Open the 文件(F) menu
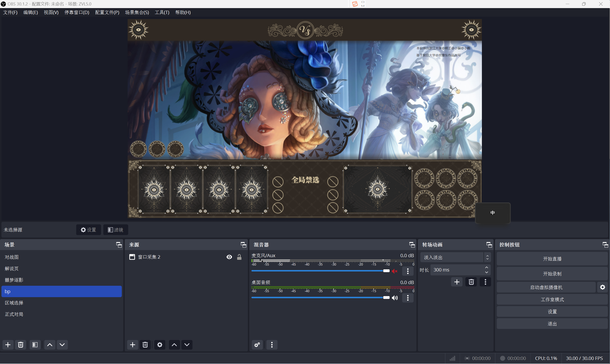The height and width of the screenshot is (364, 610). tap(10, 13)
